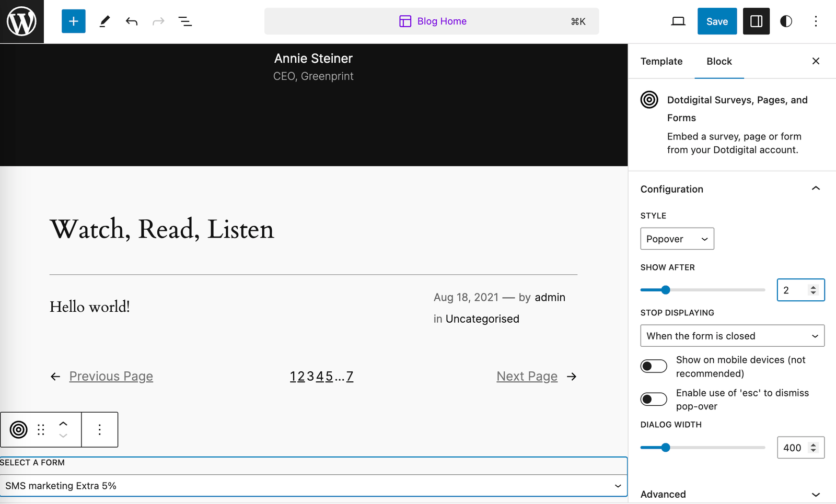Click the WordPress logo
This screenshot has height=504, width=836.
(21, 21)
